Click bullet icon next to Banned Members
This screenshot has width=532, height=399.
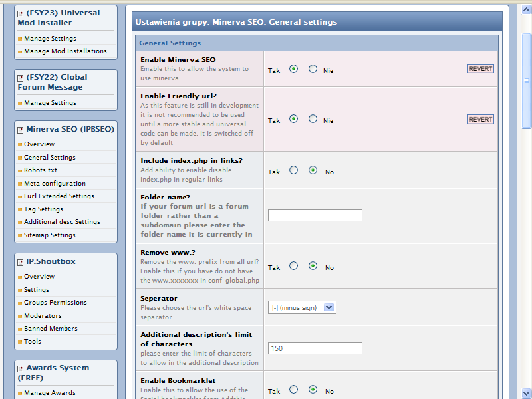click(20, 329)
